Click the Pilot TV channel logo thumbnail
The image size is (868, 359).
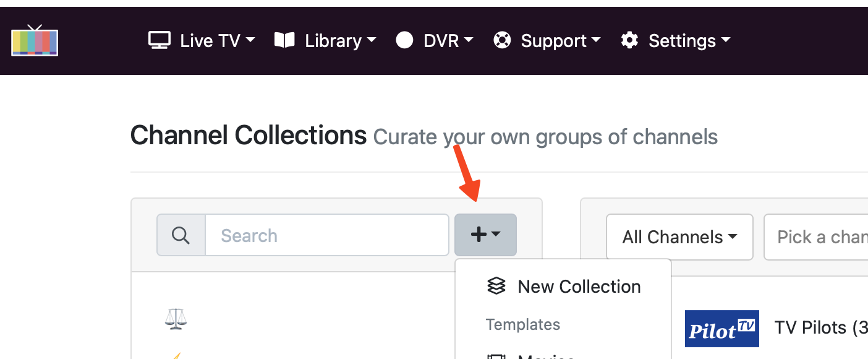(x=721, y=329)
